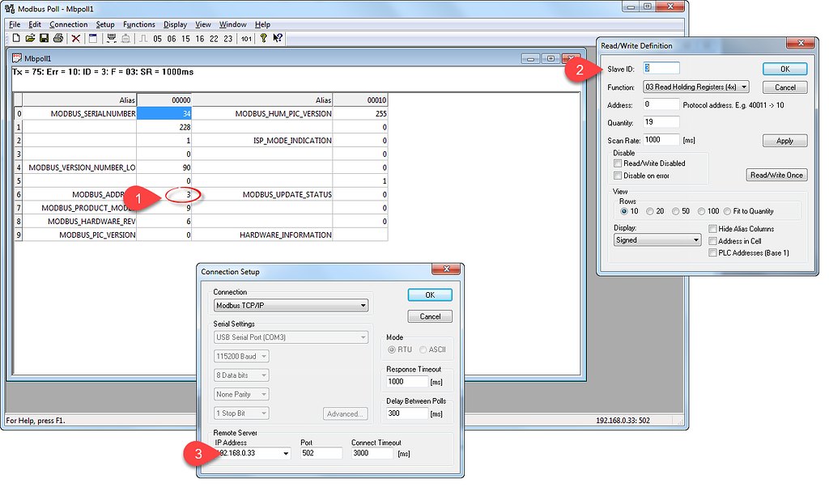Viewport: 829px width, 504px height.
Task: Open the Setup menu
Action: click(x=106, y=23)
